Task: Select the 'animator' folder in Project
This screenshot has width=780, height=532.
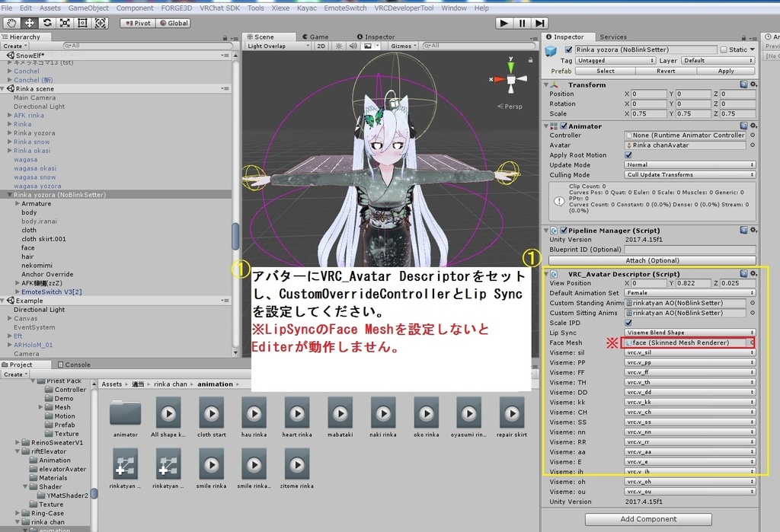Action: (126, 417)
